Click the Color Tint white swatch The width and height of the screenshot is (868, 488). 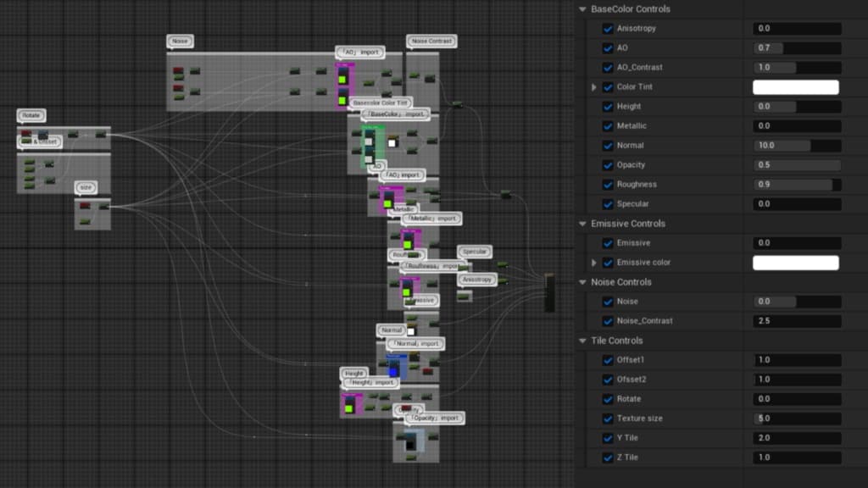tap(796, 87)
